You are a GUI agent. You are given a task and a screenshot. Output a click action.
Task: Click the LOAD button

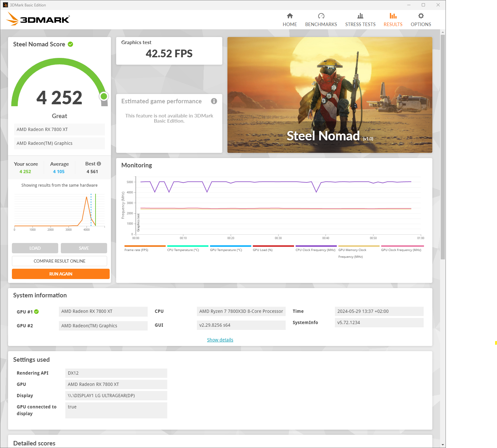35,248
